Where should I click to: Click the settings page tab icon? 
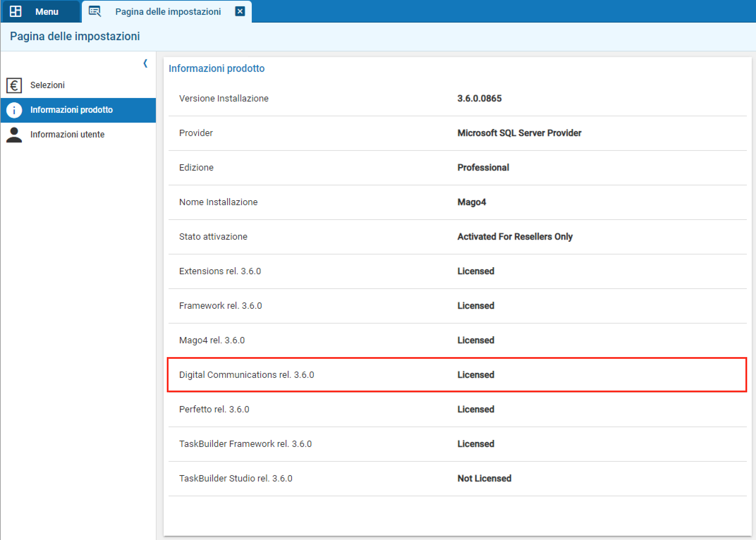pyautogui.click(x=94, y=11)
